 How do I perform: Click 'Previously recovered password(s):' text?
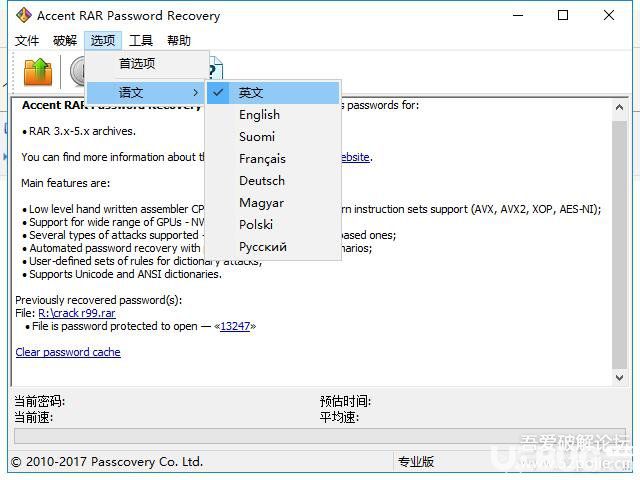[99, 300]
